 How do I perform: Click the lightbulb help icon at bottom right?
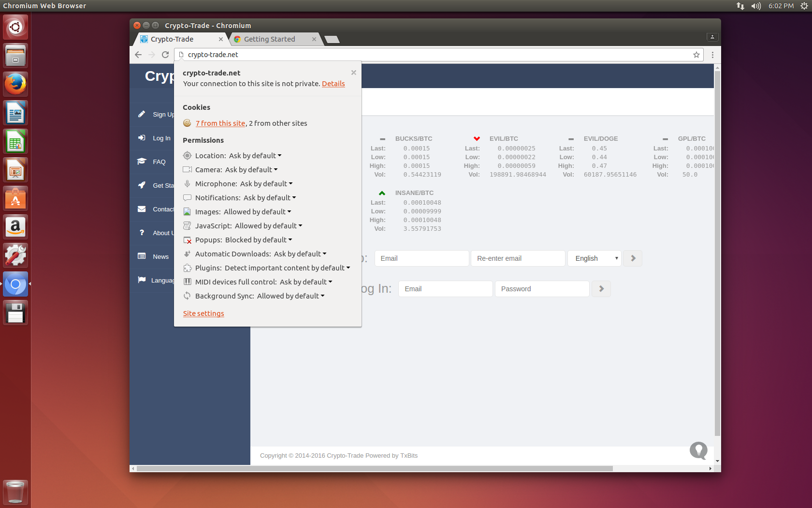click(x=698, y=450)
